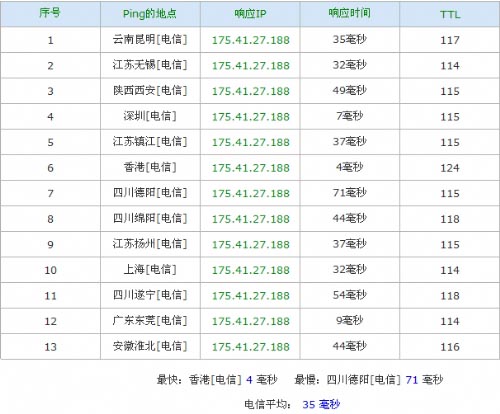The width and height of the screenshot is (500, 414).
Task: Click the 响应时间 column header
Action: click(349, 13)
